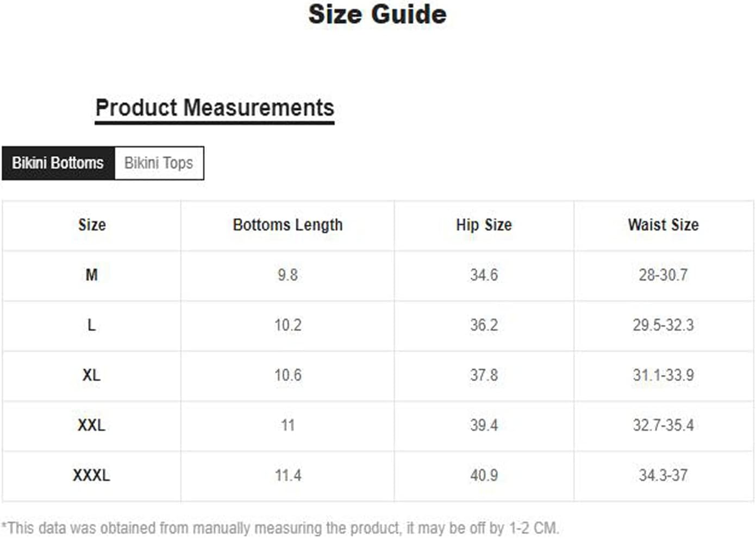The width and height of the screenshot is (756, 538).
Task: Click the Size Guide heading
Action: [377, 14]
